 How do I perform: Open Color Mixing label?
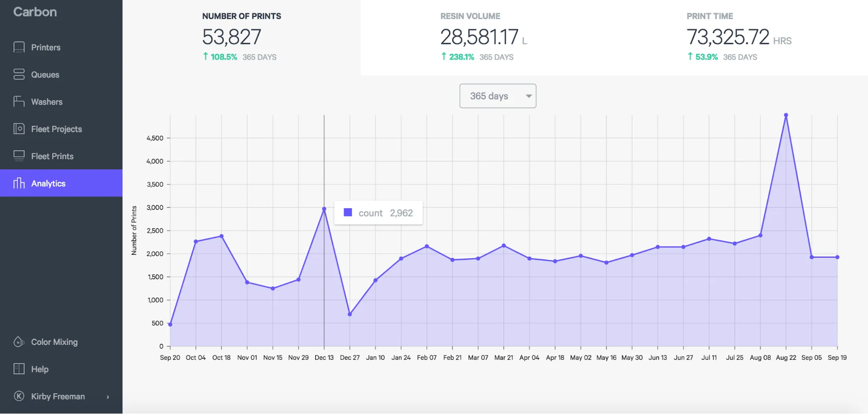click(x=54, y=342)
